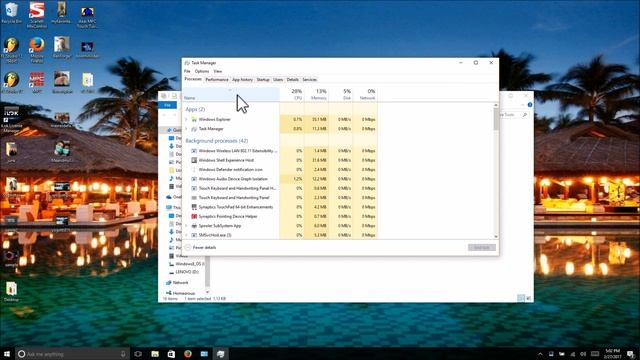
Task: Click the Task Manager process icon
Action: pyautogui.click(x=194, y=129)
